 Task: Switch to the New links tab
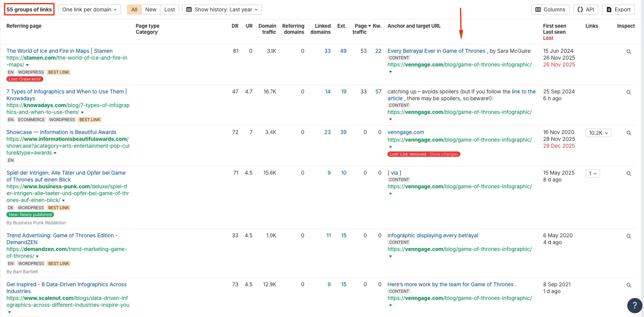tap(151, 9)
